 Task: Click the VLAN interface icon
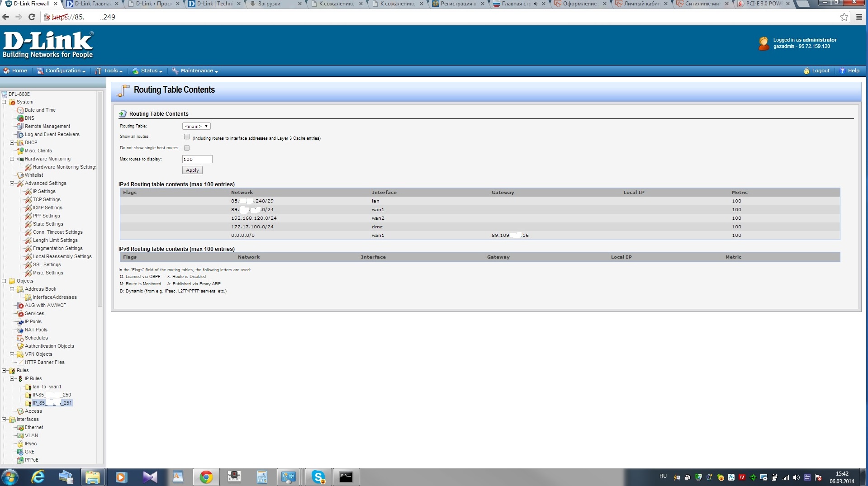(x=20, y=436)
